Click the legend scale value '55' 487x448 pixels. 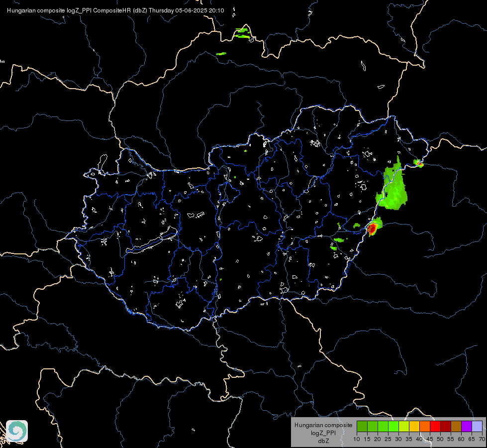coord(451,440)
